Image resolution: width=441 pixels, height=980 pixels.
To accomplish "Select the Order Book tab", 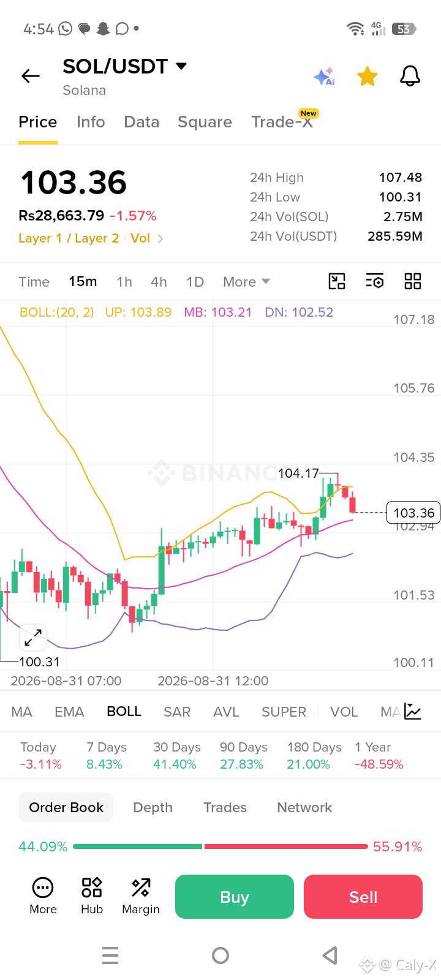I will (66, 807).
